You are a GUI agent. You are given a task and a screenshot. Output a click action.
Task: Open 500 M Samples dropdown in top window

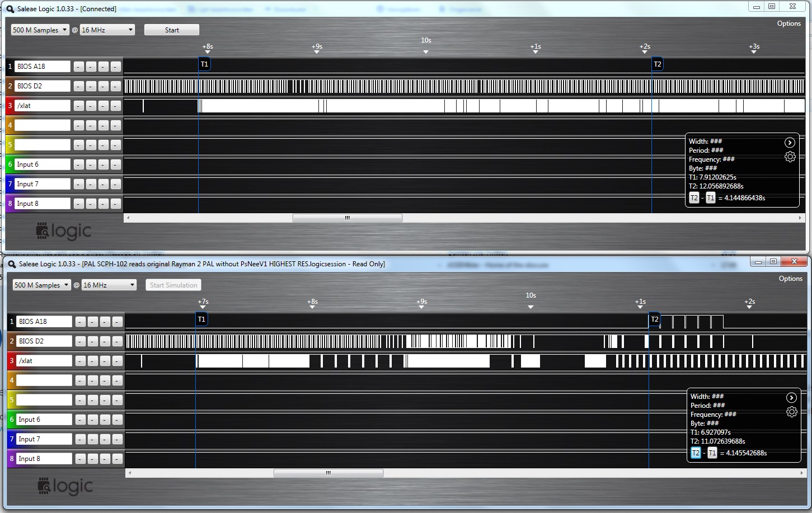(x=40, y=30)
